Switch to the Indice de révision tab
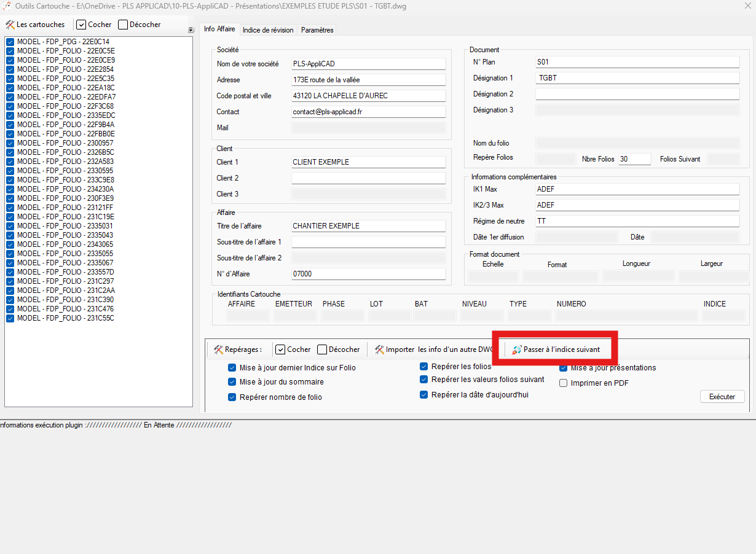The width and height of the screenshot is (756, 554). pos(269,30)
